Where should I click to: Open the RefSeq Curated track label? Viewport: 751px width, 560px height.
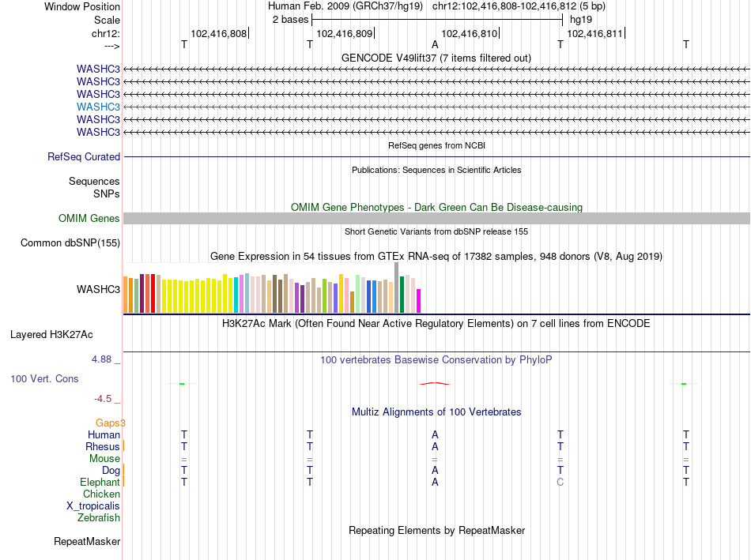[84, 156]
